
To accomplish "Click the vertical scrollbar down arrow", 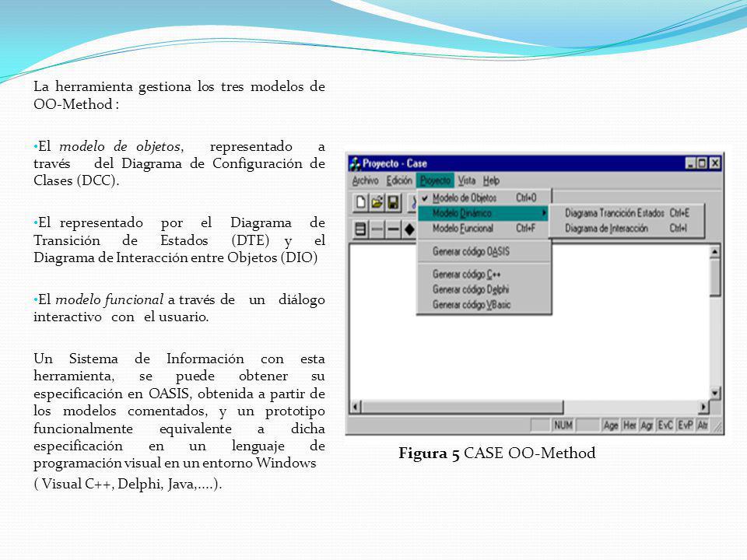I will (x=714, y=394).
